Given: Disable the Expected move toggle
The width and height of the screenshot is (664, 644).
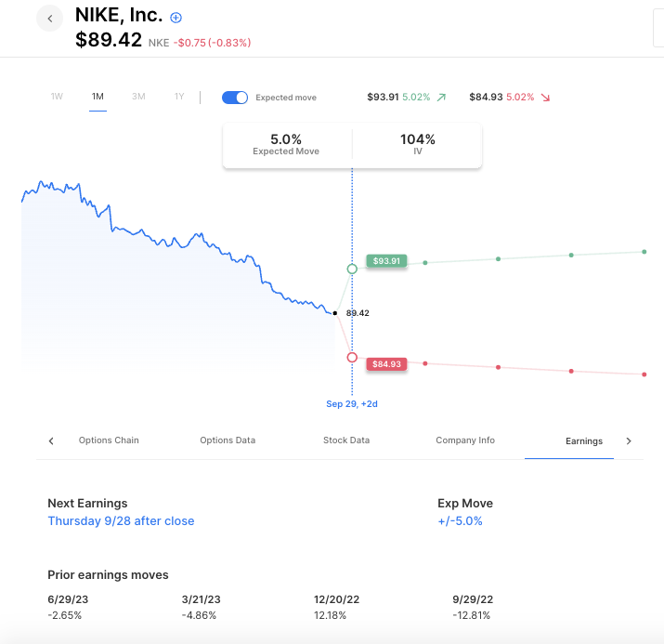Looking at the screenshot, I should pyautogui.click(x=236, y=98).
